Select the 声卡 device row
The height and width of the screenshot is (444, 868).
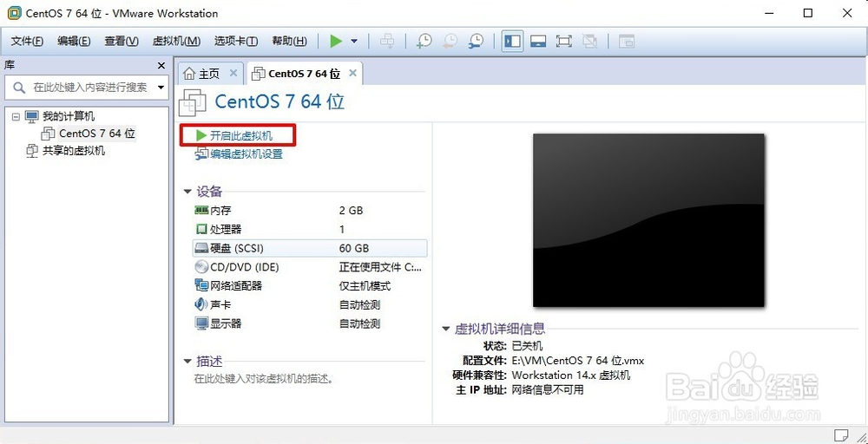click(x=310, y=304)
